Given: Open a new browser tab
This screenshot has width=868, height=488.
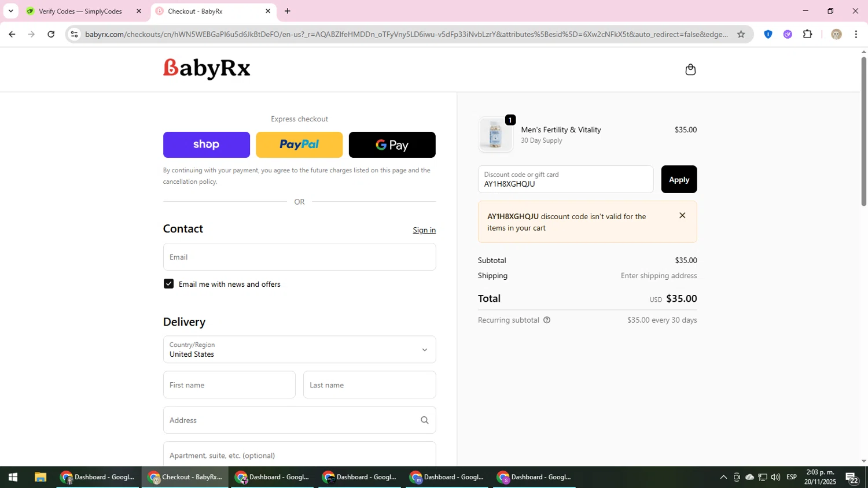Looking at the screenshot, I should coord(288,11).
